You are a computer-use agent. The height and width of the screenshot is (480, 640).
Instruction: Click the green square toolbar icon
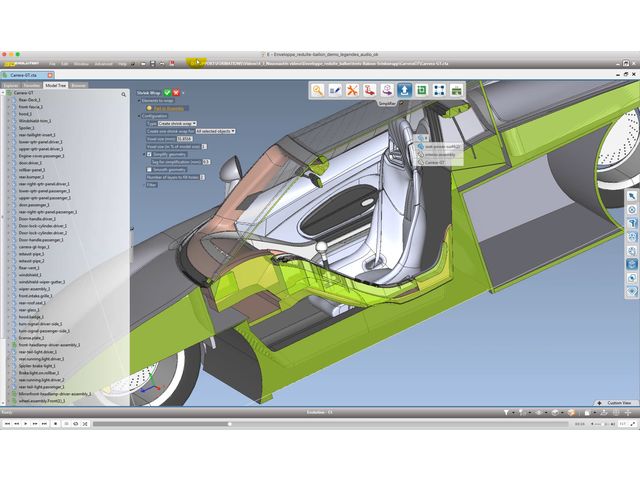(421, 90)
